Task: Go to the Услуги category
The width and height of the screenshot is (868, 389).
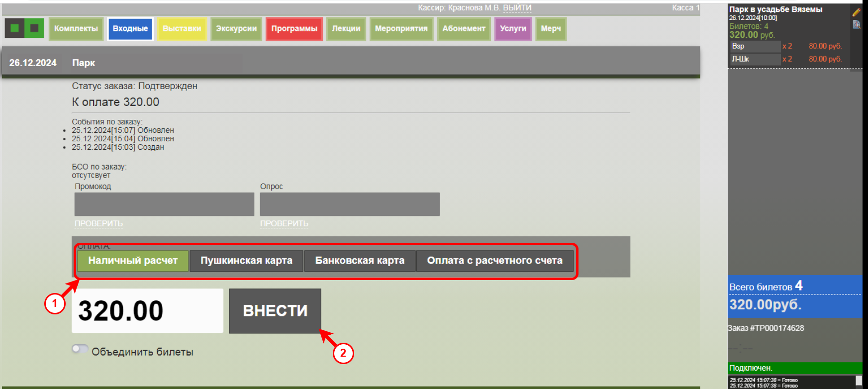Action: click(x=513, y=29)
